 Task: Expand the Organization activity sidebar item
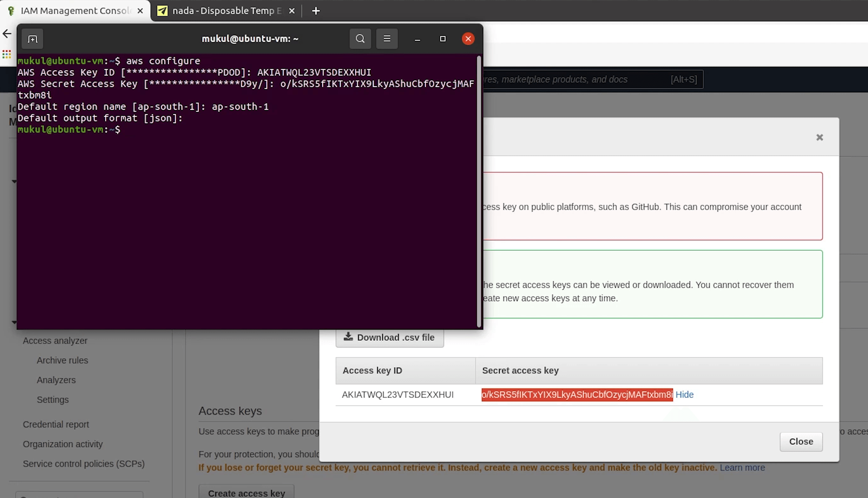[62, 444]
